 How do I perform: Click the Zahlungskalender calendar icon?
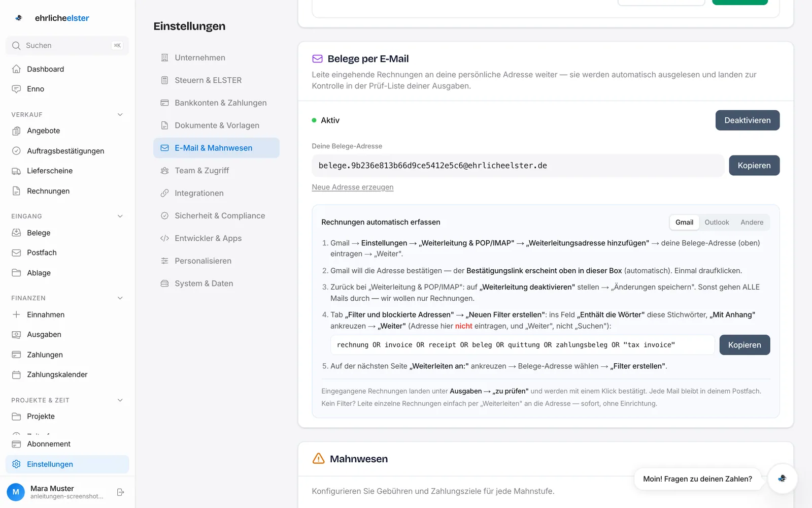pyautogui.click(x=16, y=374)
